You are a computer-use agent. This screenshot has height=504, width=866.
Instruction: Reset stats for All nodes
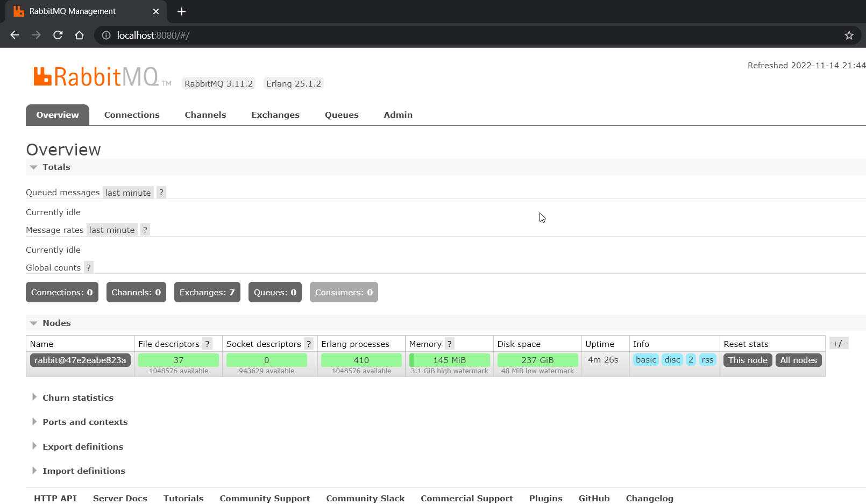click(x=798, y=360)
